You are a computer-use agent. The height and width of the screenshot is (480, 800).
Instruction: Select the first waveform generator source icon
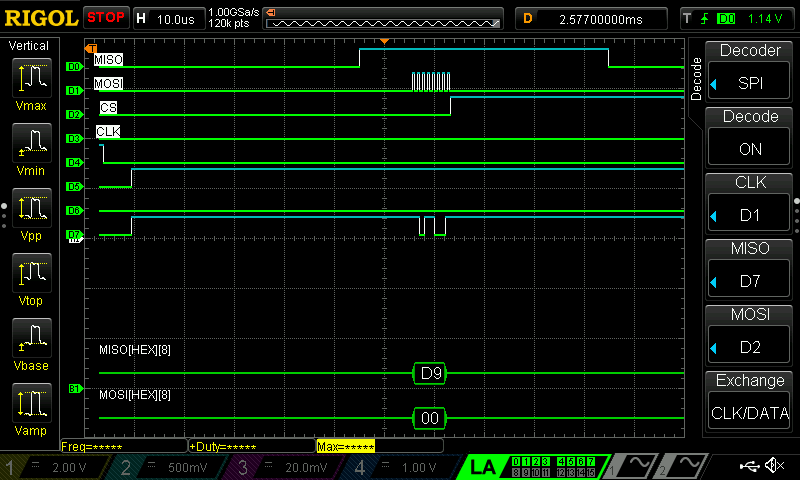coord(633,465)
